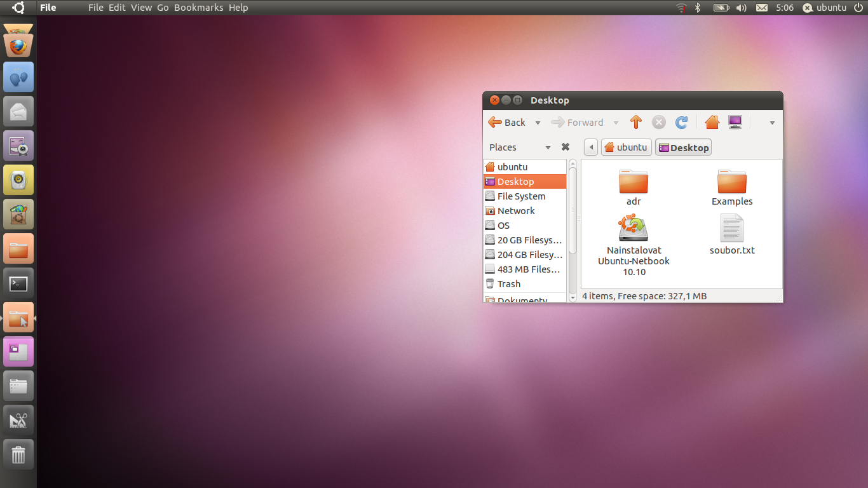Screen dimensions: 868x488
Task: Close the Places sidebar with X
Action: [x=566, y=147]
